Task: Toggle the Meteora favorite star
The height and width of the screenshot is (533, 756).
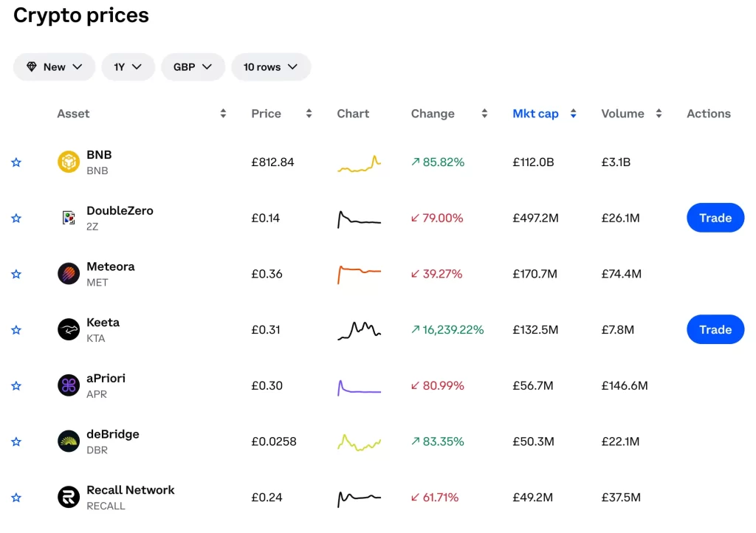Action: 16,274
